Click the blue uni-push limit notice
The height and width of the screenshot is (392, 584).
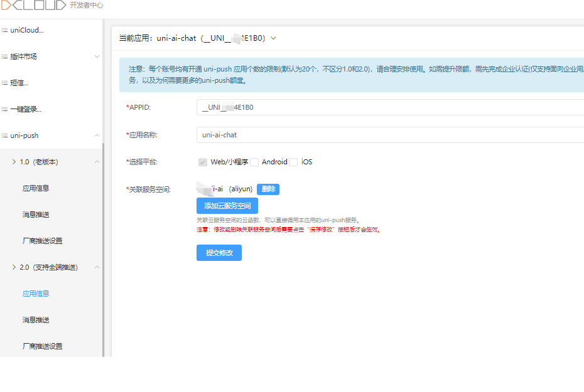(x=352, y=75)
